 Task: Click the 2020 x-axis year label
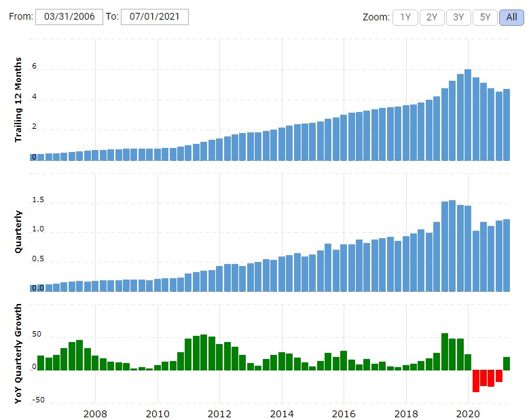pyautogui.click(x=468, y=414)
